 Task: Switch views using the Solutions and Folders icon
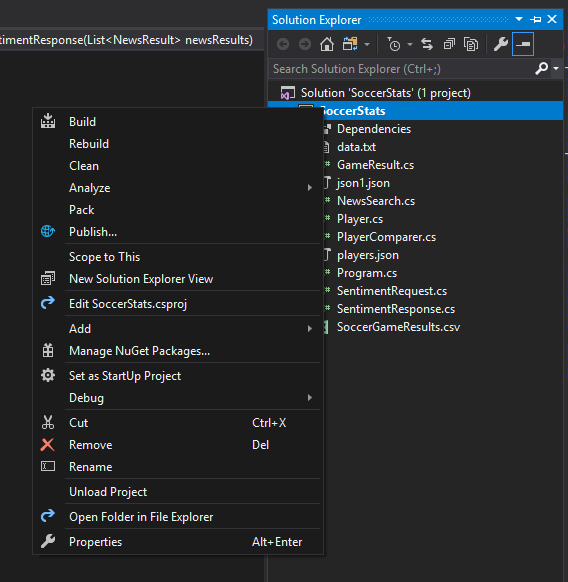(x=350, y=44)
